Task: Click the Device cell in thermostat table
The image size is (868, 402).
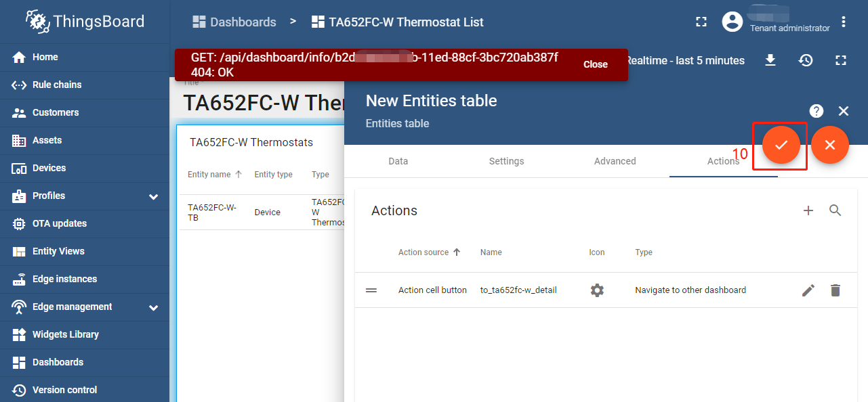Action: [267, 212]
